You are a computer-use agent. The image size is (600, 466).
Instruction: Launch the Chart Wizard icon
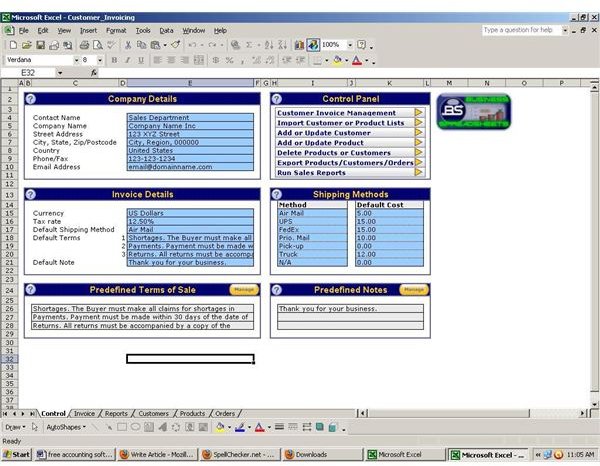[299, 45]
